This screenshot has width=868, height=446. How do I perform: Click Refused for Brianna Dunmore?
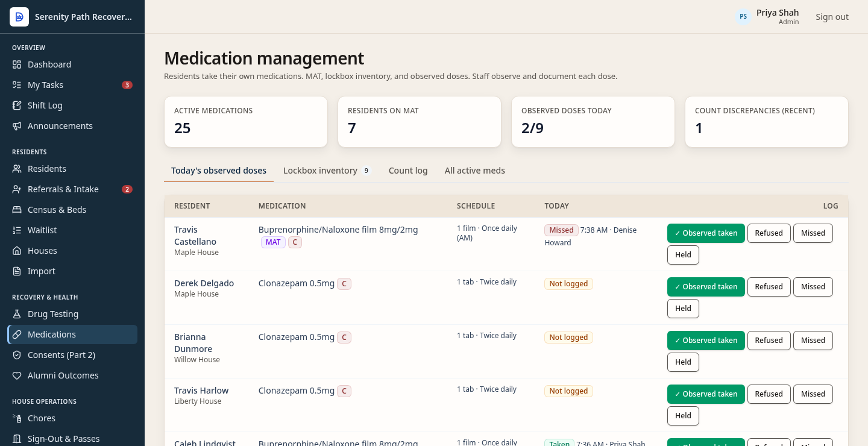point(769,341)
